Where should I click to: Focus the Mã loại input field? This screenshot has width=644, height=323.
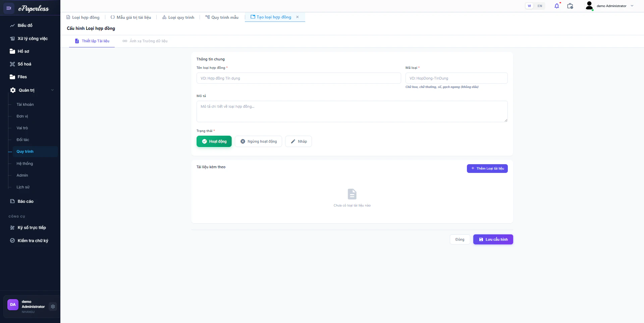tap(457, 78)
